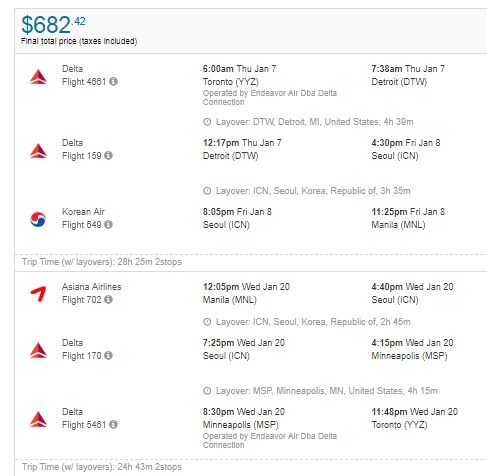Click Manila (MNL) arrival on Jan 8
The image size is (487, 476).
(398, 225)
